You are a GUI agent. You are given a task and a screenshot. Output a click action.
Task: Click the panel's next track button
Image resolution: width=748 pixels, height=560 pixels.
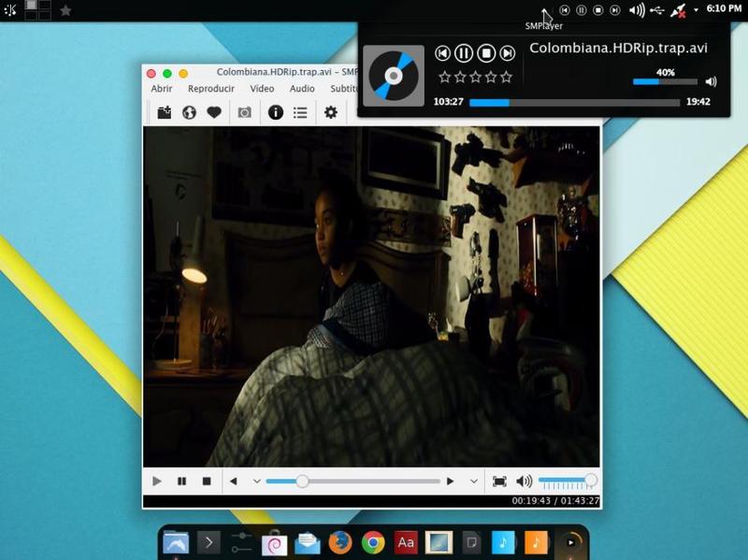pyautogui.click(x=615, y=10)
